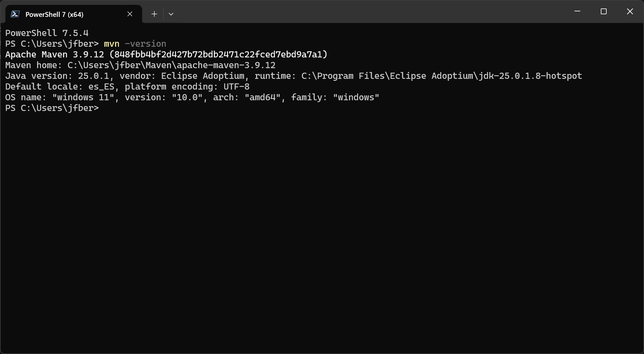Click the maximize icon in the title bar
Screen dimensions: 644x354
click(x=604, y=11)
